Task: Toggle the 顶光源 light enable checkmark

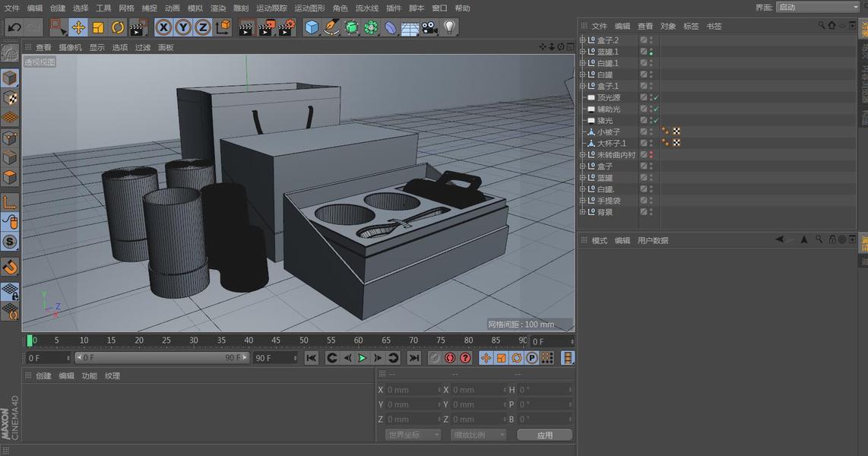Action: click(x=655, y=98)
